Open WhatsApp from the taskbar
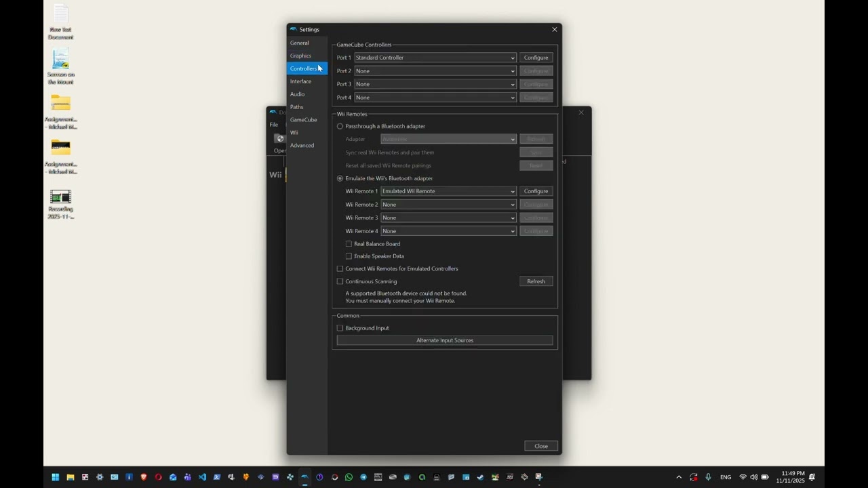 coord(349,477)
